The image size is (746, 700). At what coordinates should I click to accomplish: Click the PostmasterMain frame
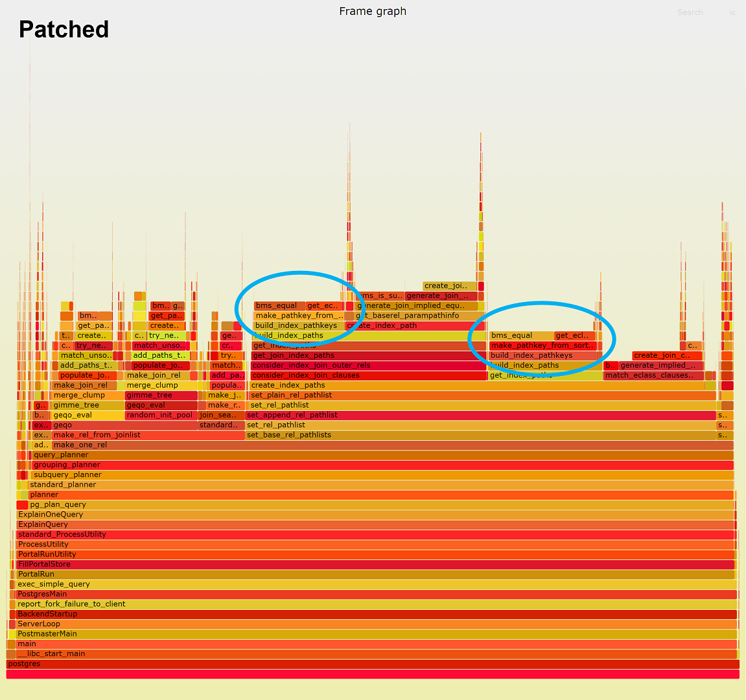[373, 634]
